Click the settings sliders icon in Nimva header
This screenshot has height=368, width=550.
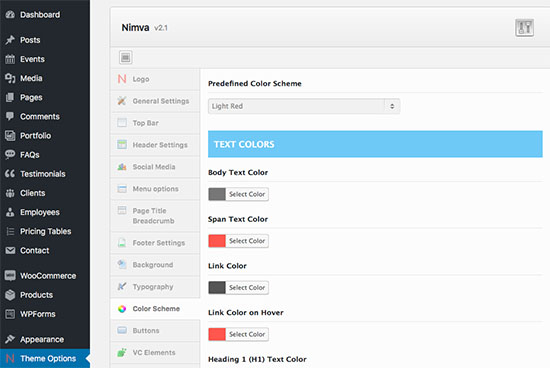[524, 28]
